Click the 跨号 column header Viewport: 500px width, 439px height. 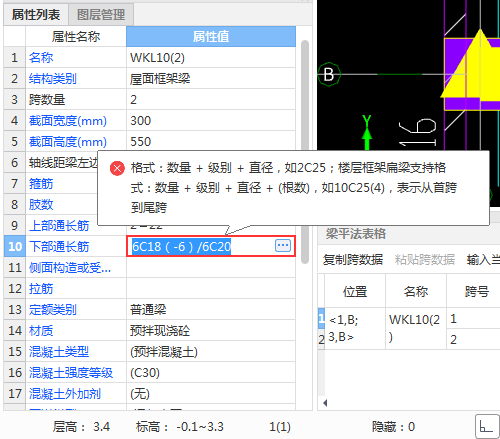(x=477, y=291)
